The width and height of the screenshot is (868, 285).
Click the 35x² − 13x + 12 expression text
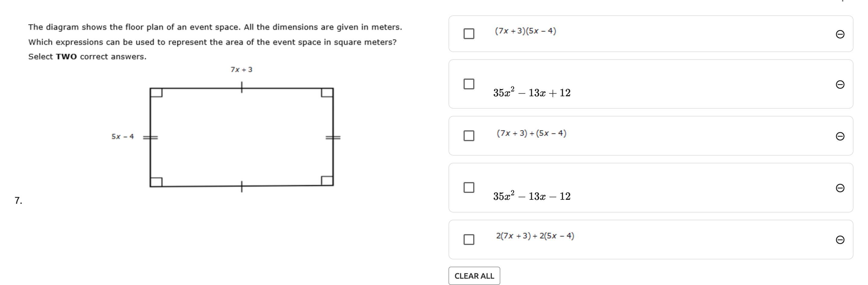tap(532, 92)
